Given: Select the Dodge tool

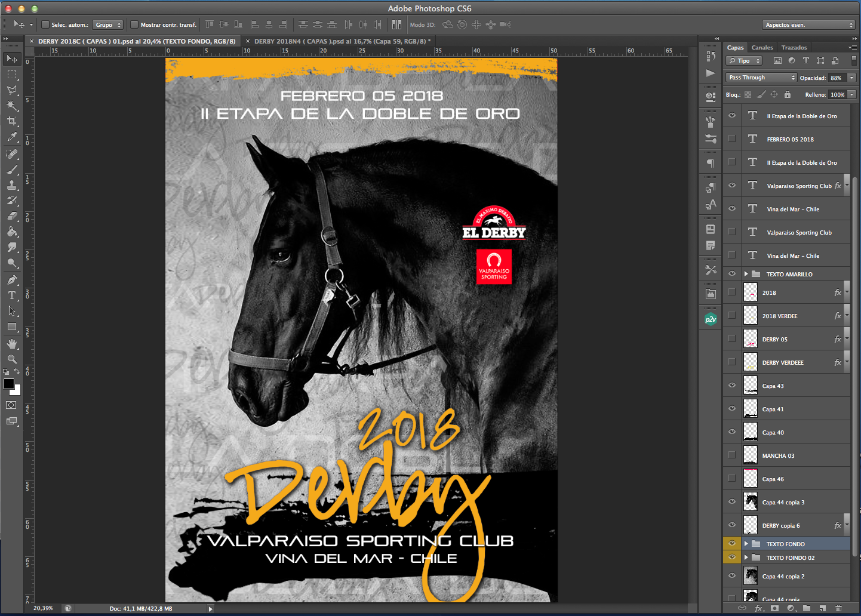Looking at the screenshot, I should [x=11, y=263].
